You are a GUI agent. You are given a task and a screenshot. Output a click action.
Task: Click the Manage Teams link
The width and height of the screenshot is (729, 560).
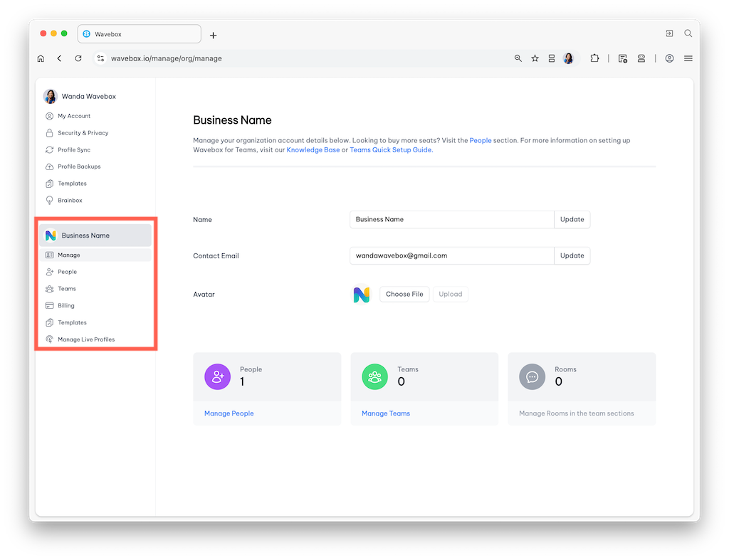tap(386, 413)
